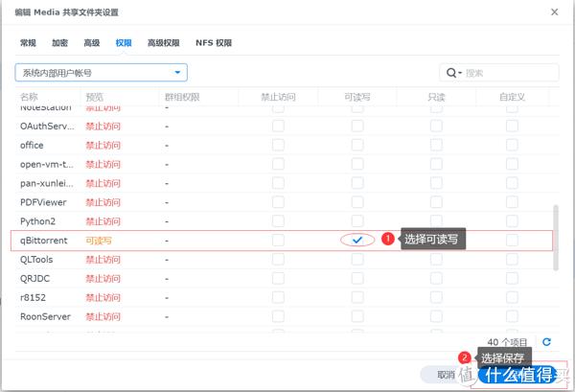Click the 只读 column header
575x392 pixels.
(436, 97)
